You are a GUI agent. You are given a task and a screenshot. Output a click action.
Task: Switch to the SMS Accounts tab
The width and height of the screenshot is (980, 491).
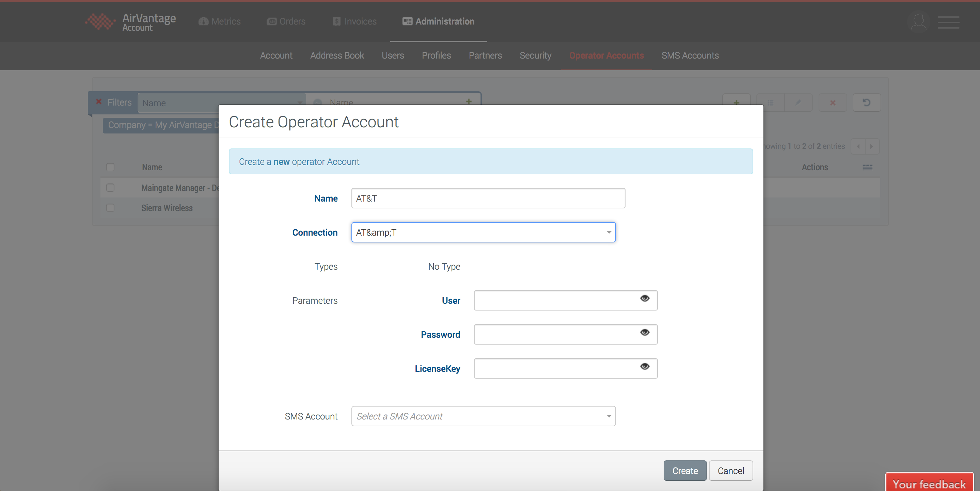click(x=690, y=56)
